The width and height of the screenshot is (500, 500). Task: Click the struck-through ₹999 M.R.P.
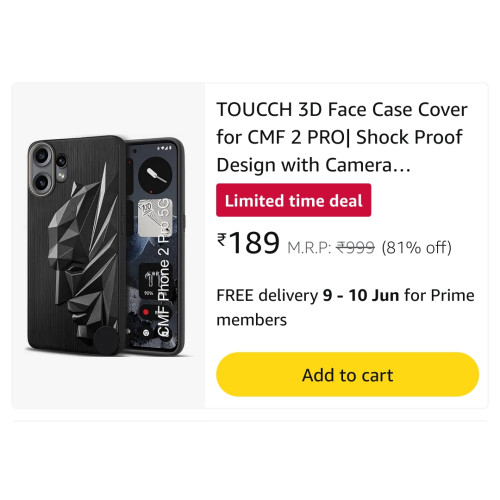(x=355, y=248)
